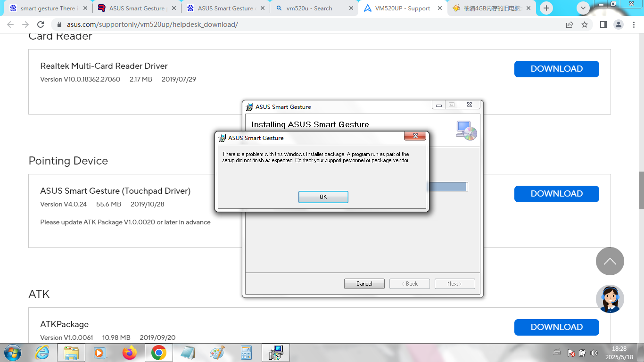Launch Firefox from the taskbar
This screenshot has width=644, height=362.
(129, 353)
